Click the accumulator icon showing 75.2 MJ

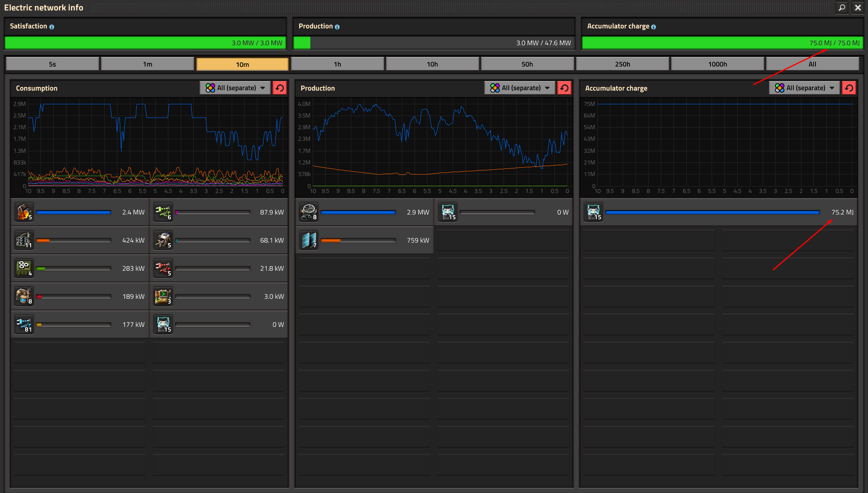pos(593,212)
